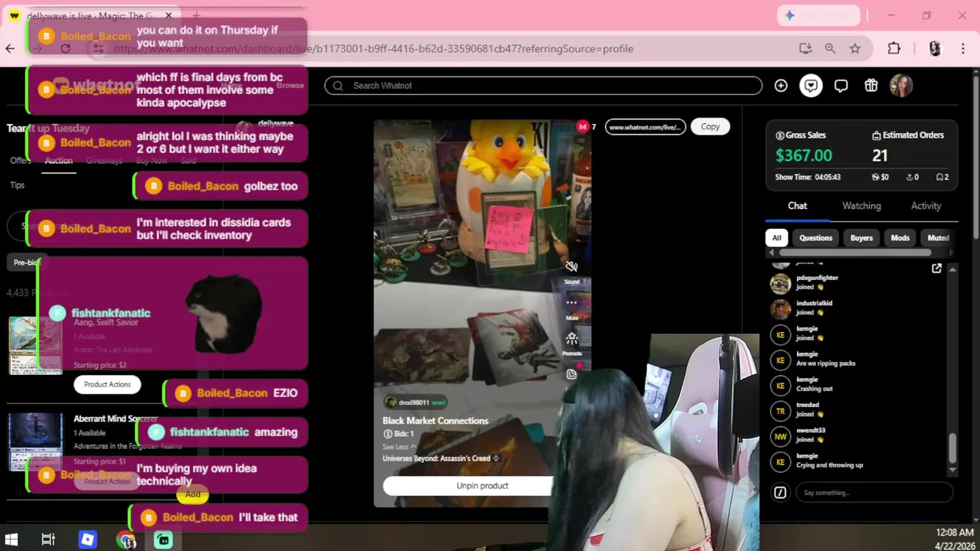Viewport: 980px width, 551px height.
Task: Bookmark the page with star icon
Action: pos(855,48)
